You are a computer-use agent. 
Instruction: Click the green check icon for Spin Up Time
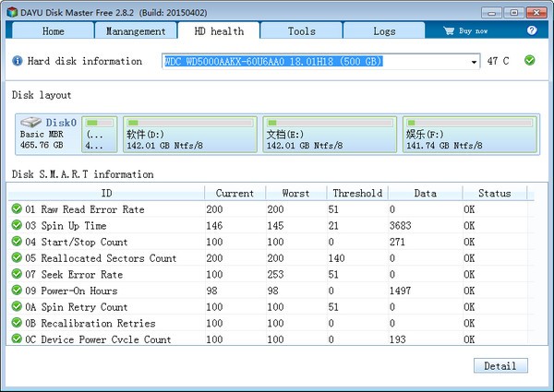click(17, 226)
